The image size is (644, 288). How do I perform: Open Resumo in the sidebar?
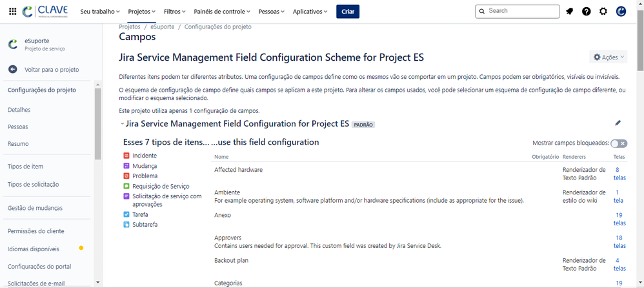pos(18,144)
